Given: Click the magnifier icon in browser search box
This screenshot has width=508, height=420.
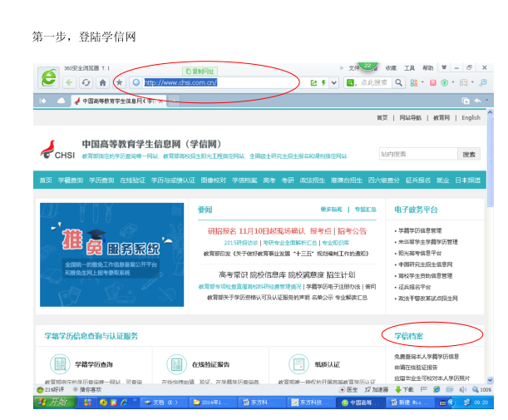Looking at the screenshot, I should point(398,83).
